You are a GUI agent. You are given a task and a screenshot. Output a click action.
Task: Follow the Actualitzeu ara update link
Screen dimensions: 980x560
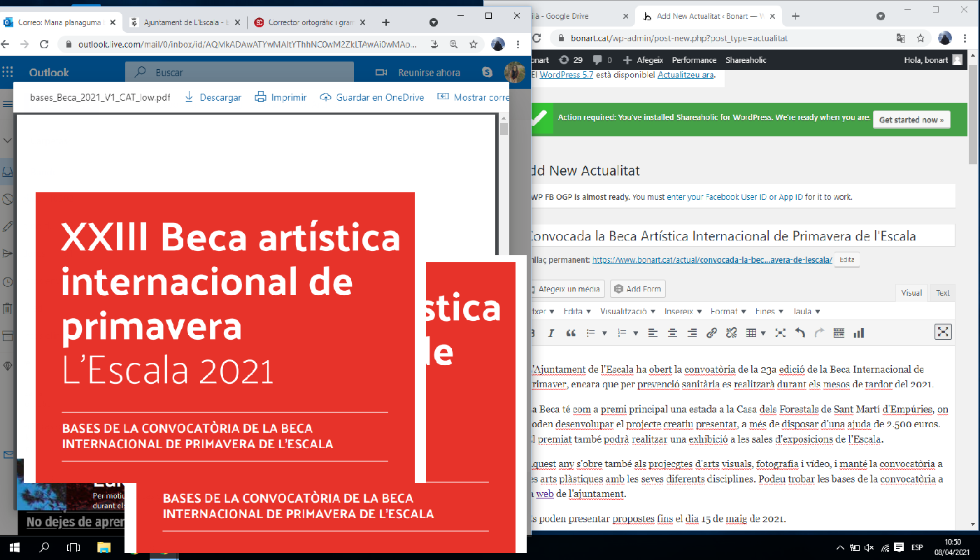coord(687,75)
